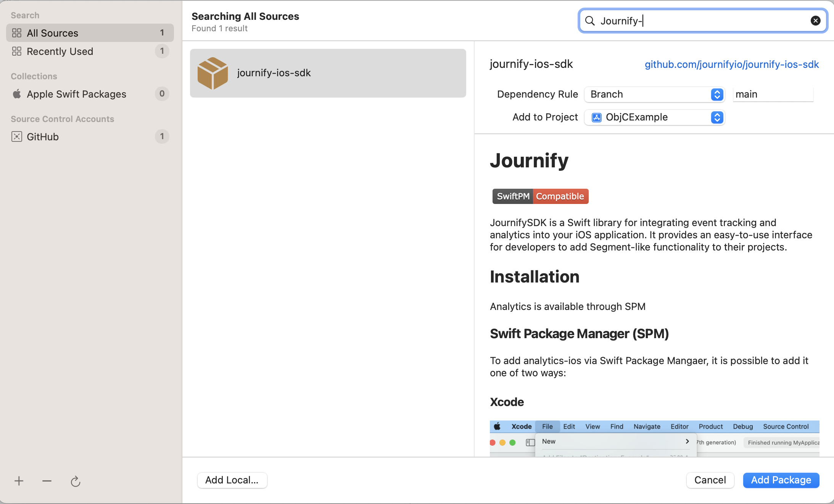Click the refresh icon in sidebar footer
The width and height of the screenshot is (834, 504).
76,482
